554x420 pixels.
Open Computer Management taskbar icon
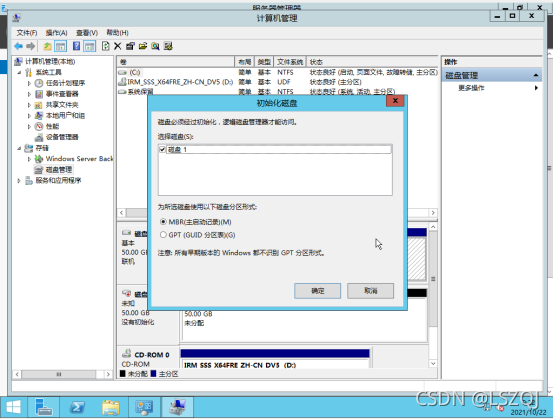177,407
